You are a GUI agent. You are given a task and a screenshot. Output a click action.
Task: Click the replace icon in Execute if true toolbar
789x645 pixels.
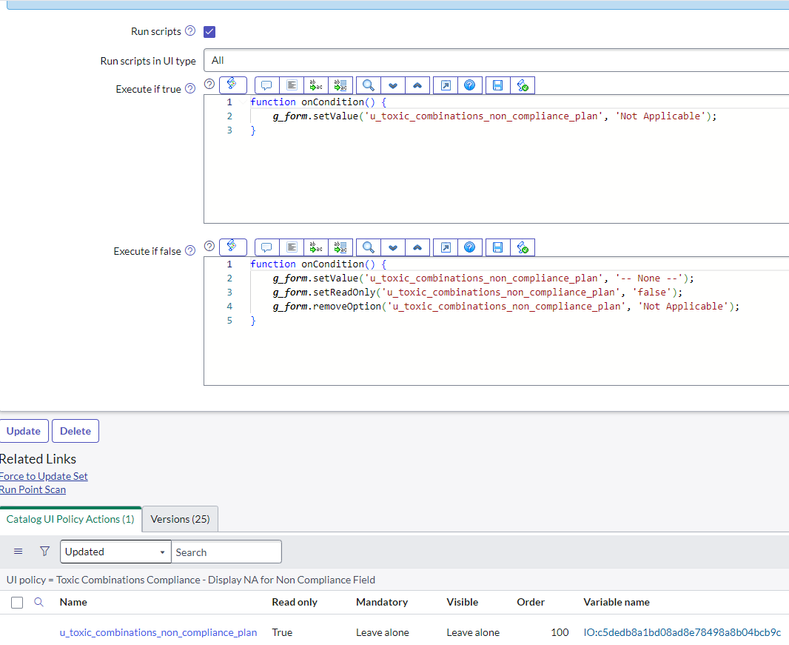pos(316,86)
